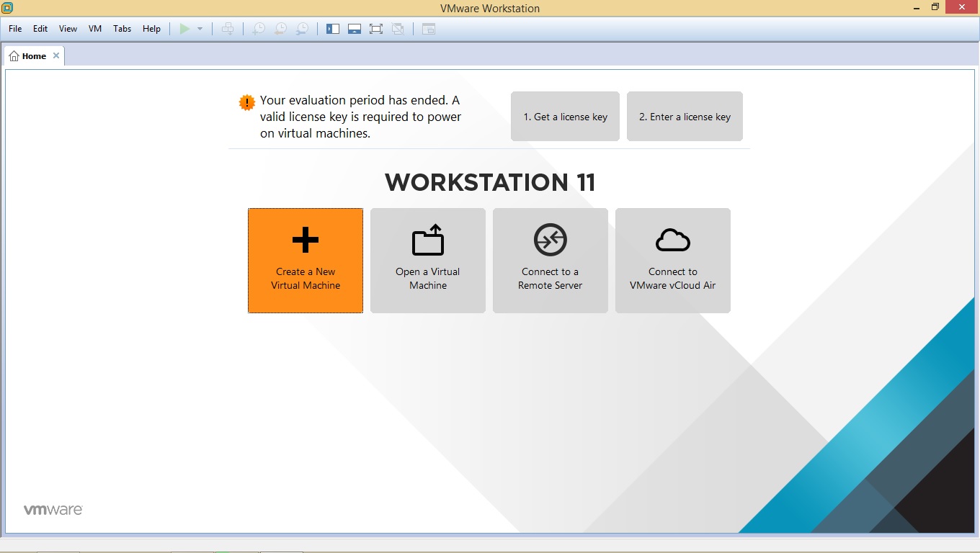
Task: Click the VMware Workstation title bar app icon
Action: [x=7, y=8]
